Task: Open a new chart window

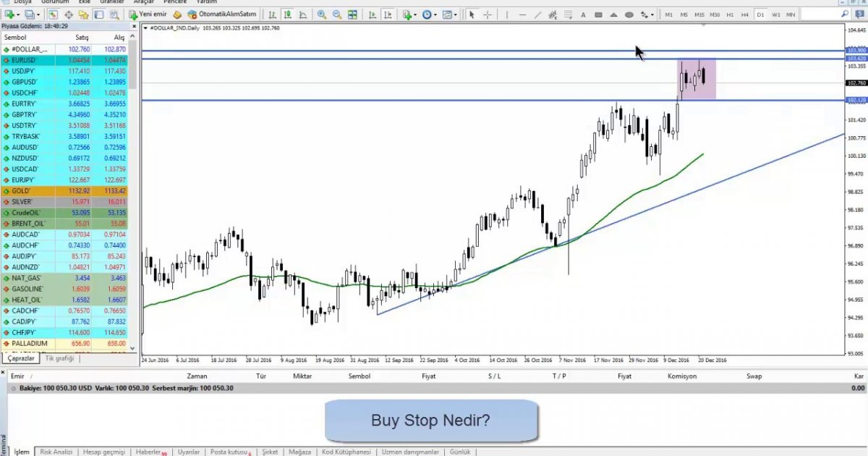Action: pos(9,14)
